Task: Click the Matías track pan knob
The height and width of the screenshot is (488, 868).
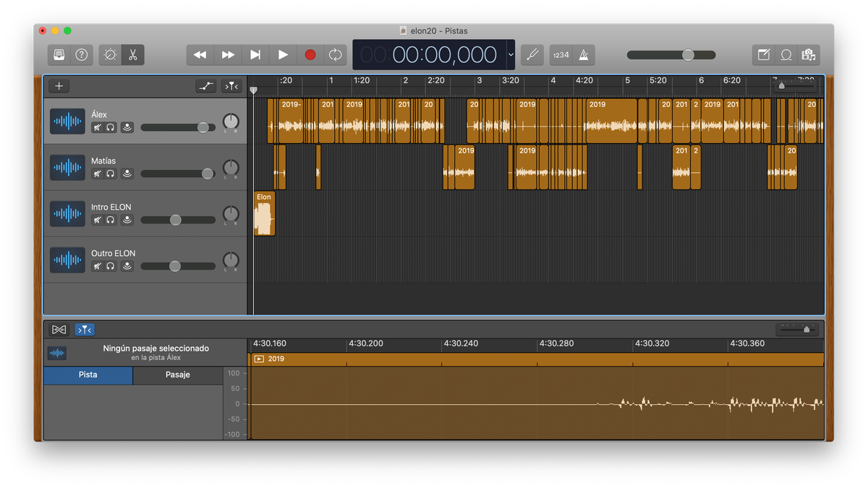Action: point(231,167)
